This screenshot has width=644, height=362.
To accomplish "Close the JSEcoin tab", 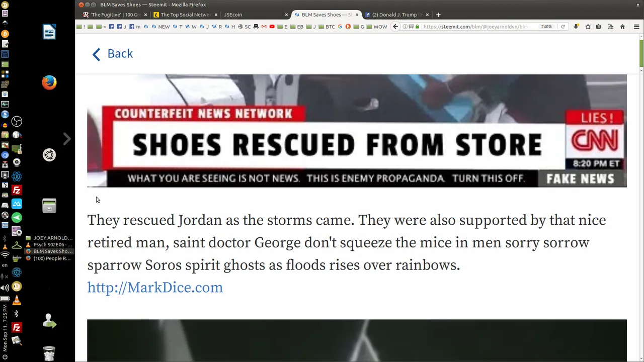I will coord(286,15).
